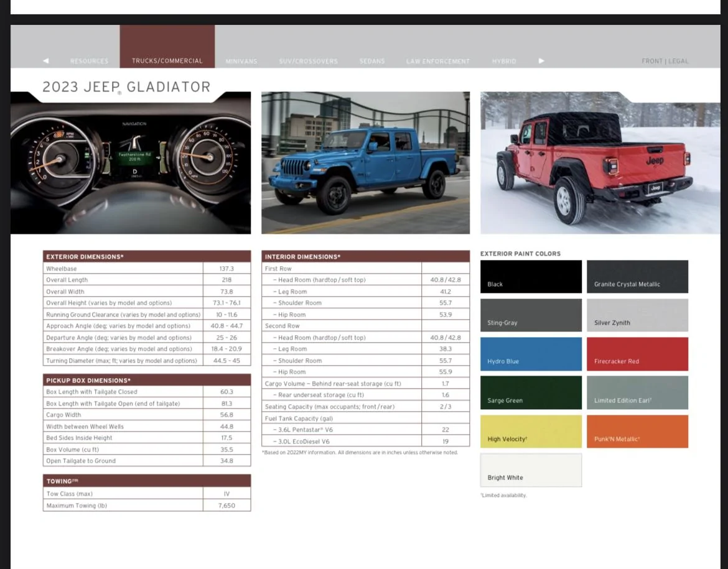Click the Pickup Box Dimensions header
The image size is (728, 569).
coord(147,380)
